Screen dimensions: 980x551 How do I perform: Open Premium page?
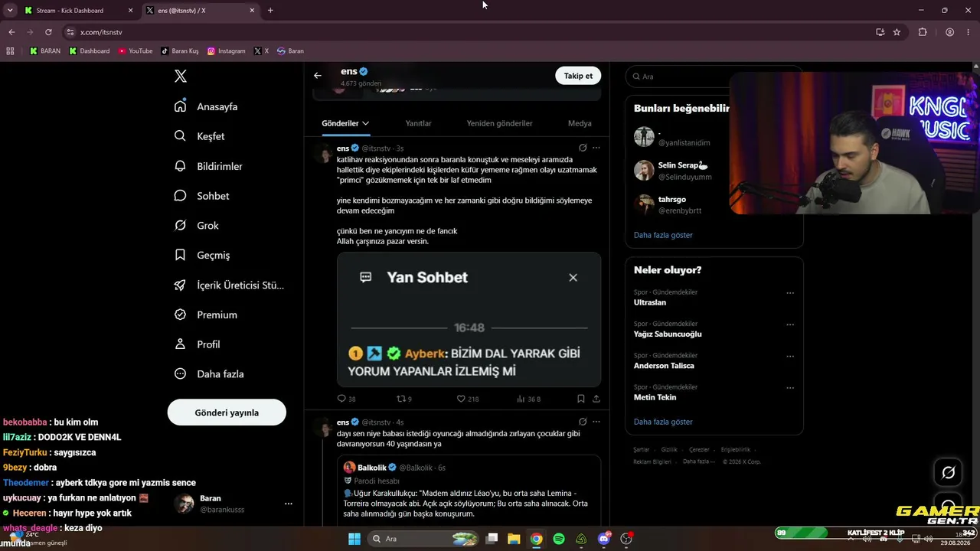pyautogui.click(x=205, y=315)
